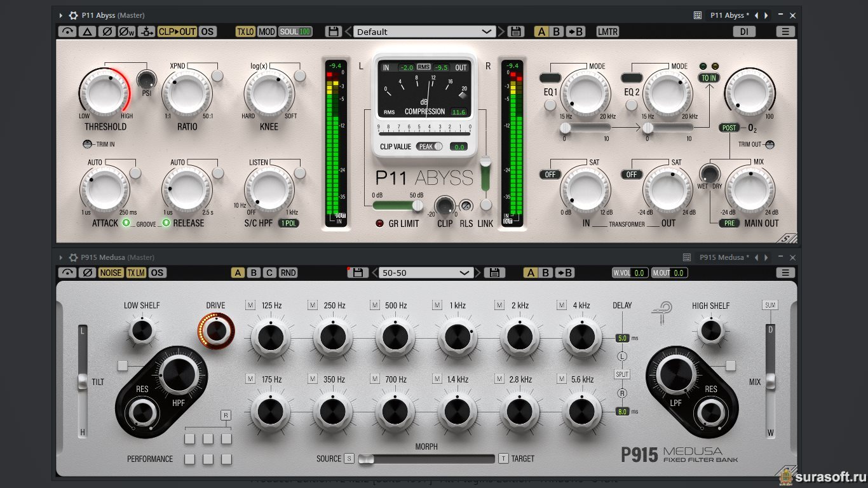The height and width of the screenshot is (488, 868).
Task: Click the delta triangle icon in P11 Abyss
Action: [x=88, y=32]
